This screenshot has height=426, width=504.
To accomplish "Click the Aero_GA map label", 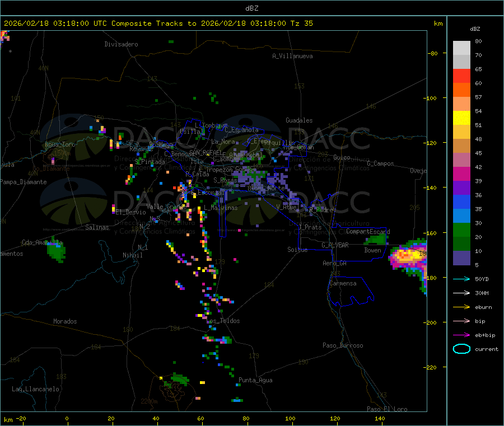I will tap(335, 263).
